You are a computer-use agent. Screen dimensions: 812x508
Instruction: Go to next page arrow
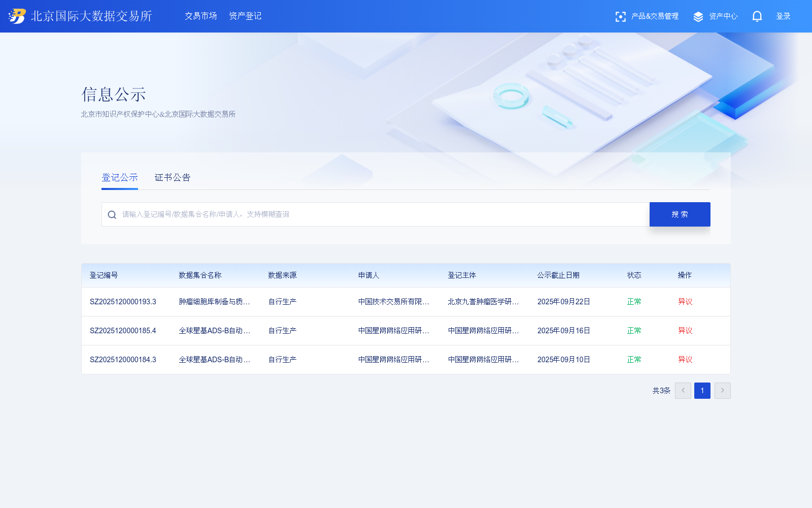click(723, 391)
